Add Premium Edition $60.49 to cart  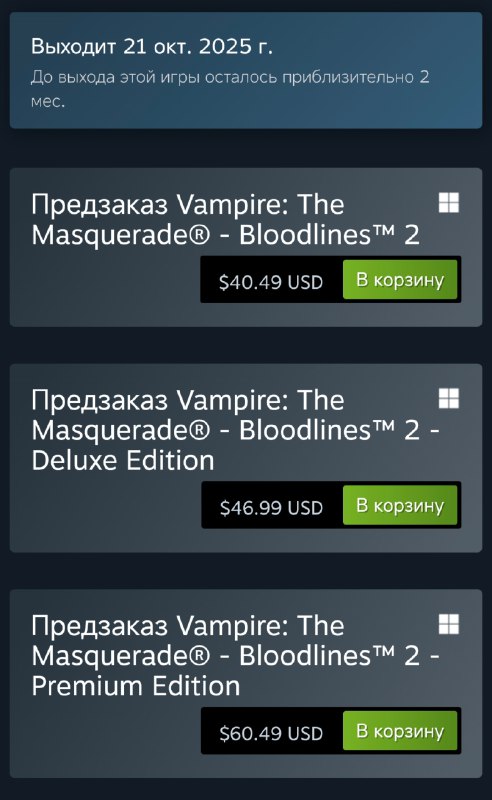(x=400, y=731)
